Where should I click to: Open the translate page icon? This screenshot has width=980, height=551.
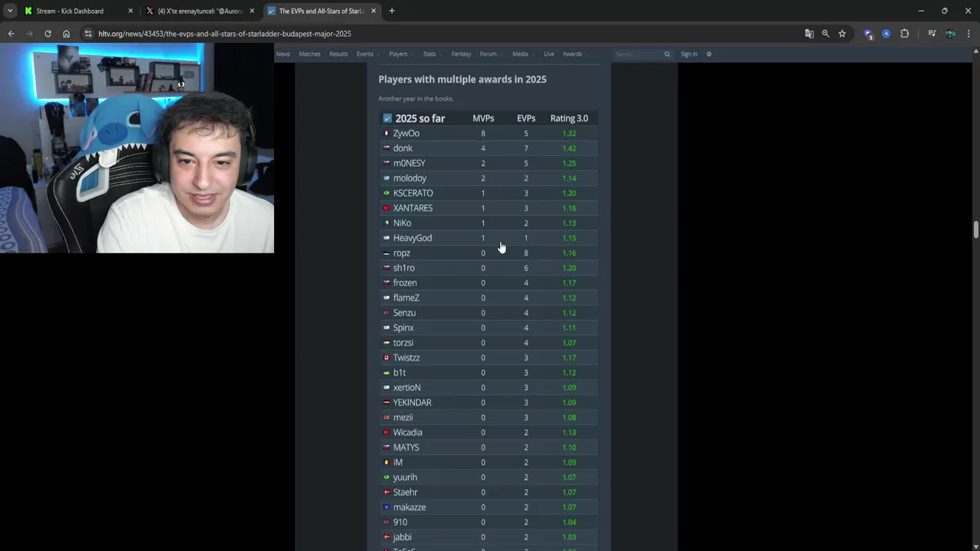(808, 34)
